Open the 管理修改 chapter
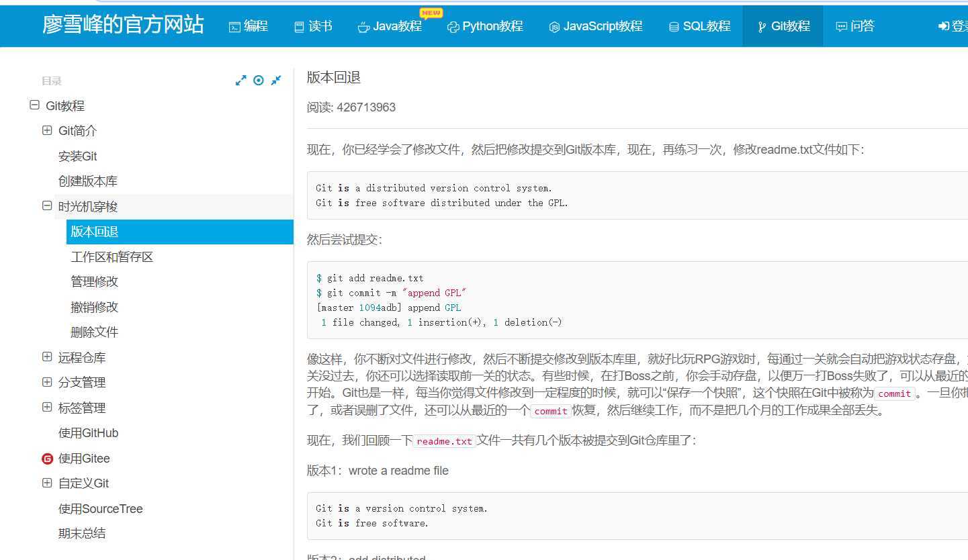The width and height of the screenshot is (968, 560). coord(95,282)
